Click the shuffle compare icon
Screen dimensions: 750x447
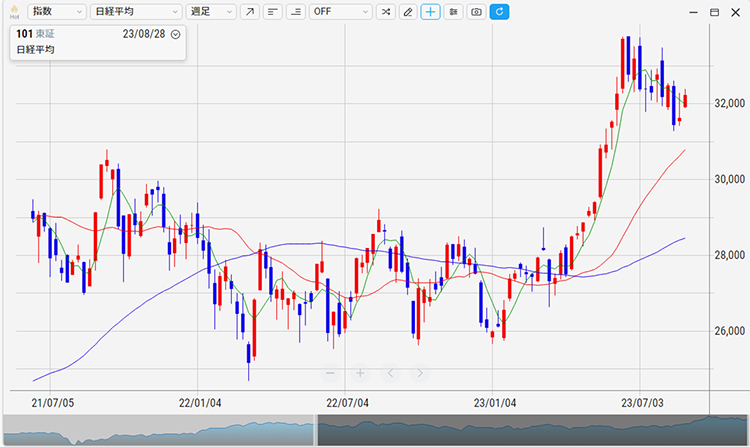coord(385,12)
